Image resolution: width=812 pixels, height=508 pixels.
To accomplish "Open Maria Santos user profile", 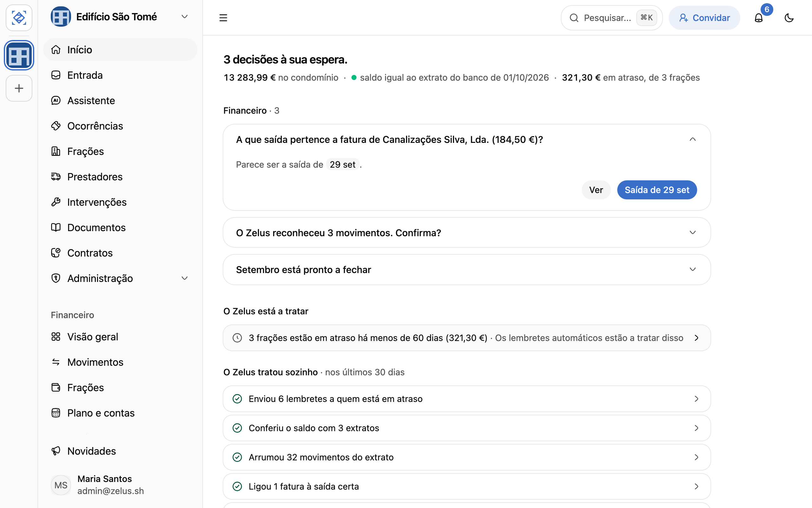I will (120, 485).
